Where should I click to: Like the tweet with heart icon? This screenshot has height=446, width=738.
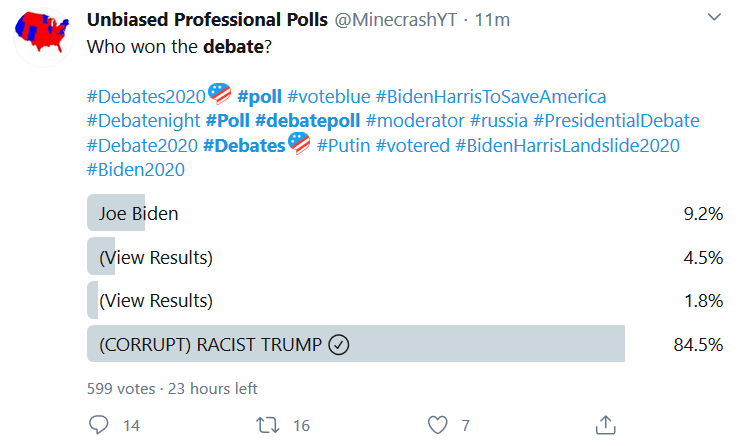[437, 425]
